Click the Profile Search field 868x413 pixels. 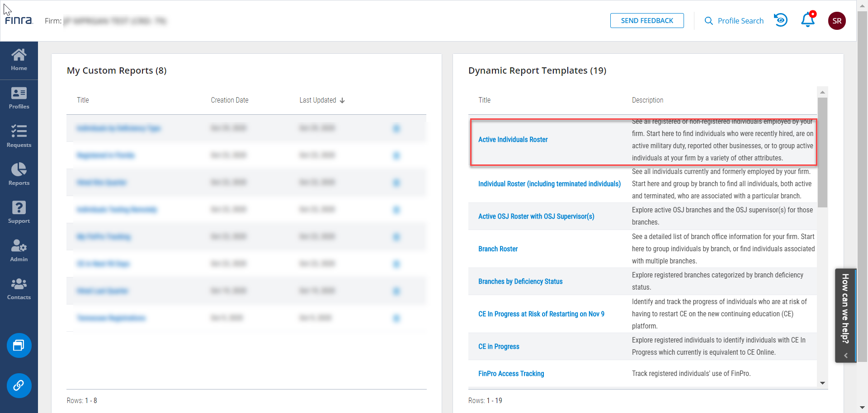pos(734,21)
